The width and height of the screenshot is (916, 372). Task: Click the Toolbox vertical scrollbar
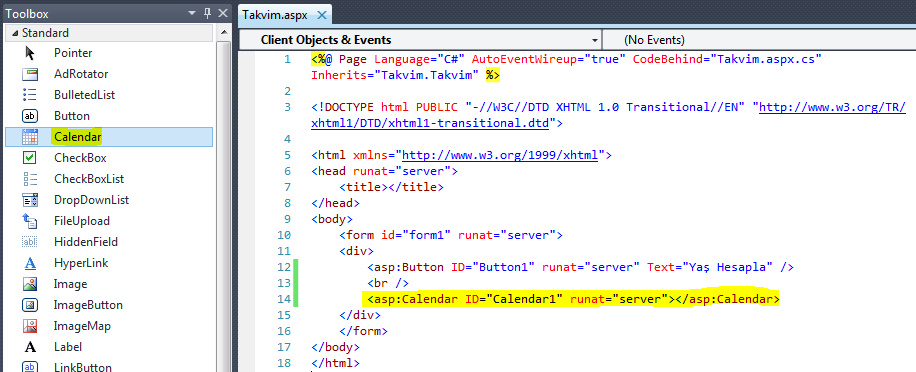pos(224,199)
